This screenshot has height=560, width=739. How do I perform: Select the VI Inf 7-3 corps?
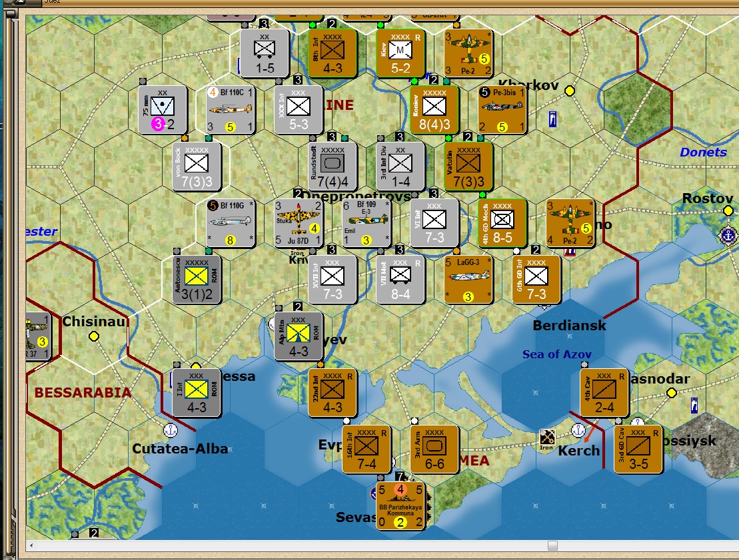434,223
